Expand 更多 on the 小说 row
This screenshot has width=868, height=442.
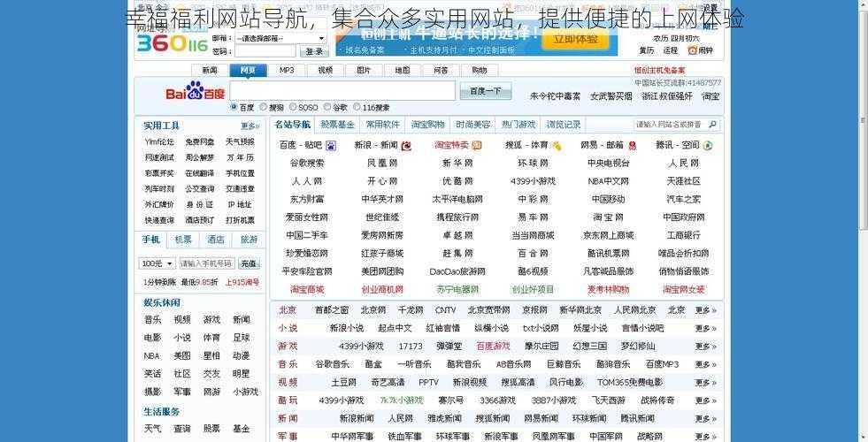click(x=706, y=329)
